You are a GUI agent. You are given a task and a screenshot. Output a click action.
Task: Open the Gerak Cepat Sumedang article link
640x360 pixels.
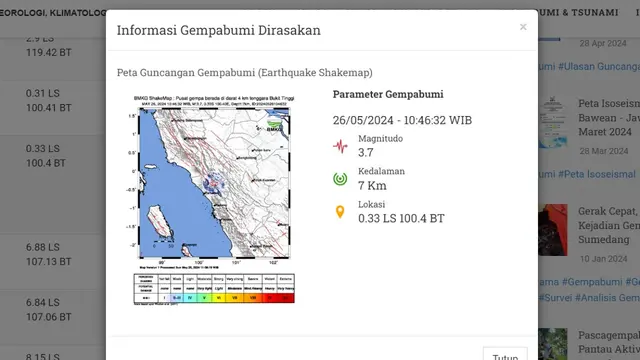[609, 225]
